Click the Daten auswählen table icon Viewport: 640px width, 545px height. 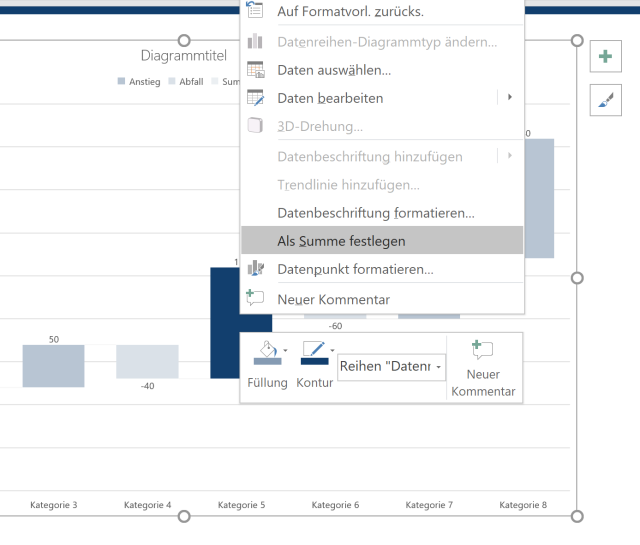tap(256, 70)
